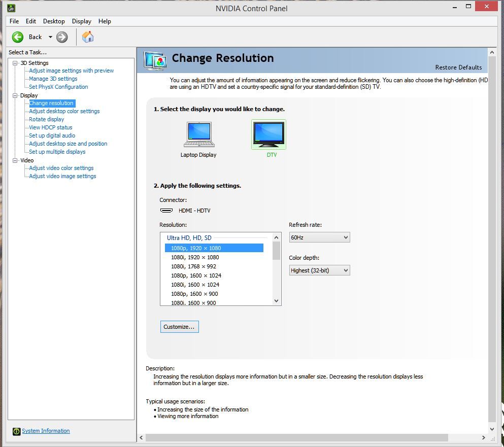Screen dimensions: 504x447
Task: Go to the Home page icon
Action: [87, 37]
